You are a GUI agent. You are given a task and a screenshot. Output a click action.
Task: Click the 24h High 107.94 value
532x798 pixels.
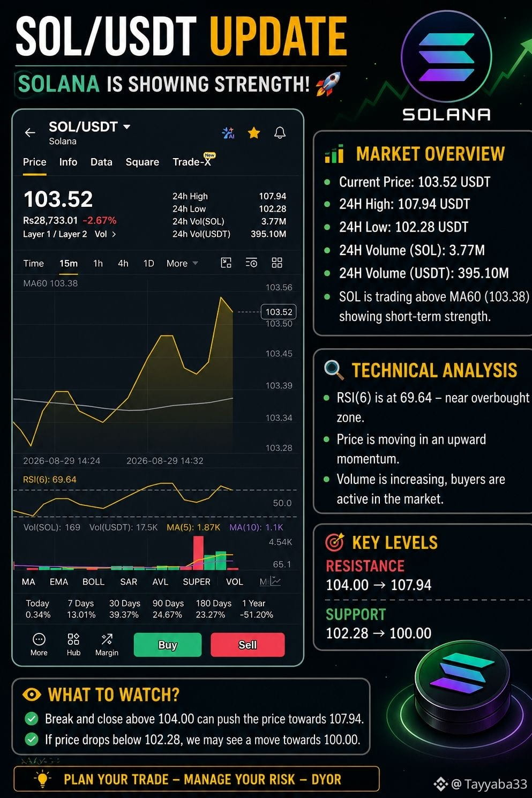pyautogui.click(x=273, y=196)
